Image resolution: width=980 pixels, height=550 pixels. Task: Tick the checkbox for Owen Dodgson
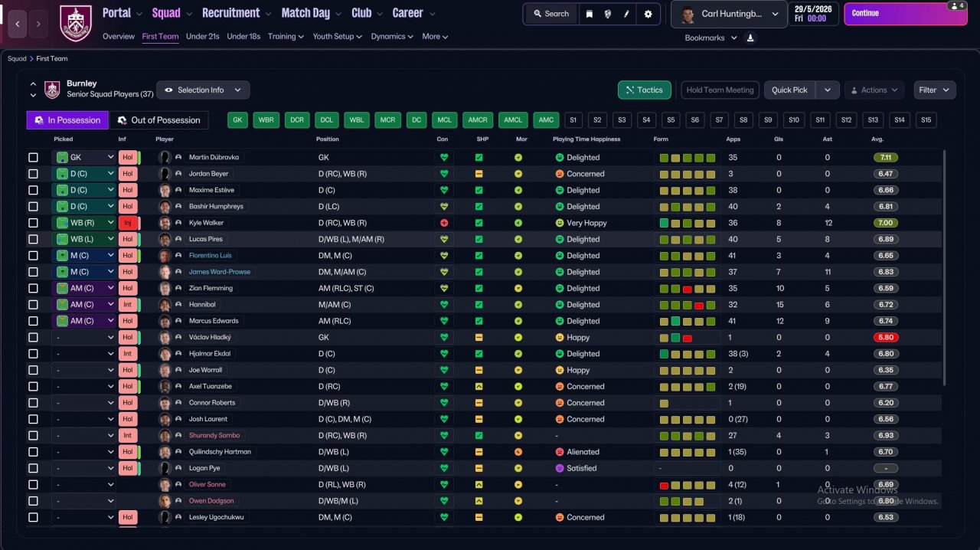pyautogui.click(x=33, y=501)
